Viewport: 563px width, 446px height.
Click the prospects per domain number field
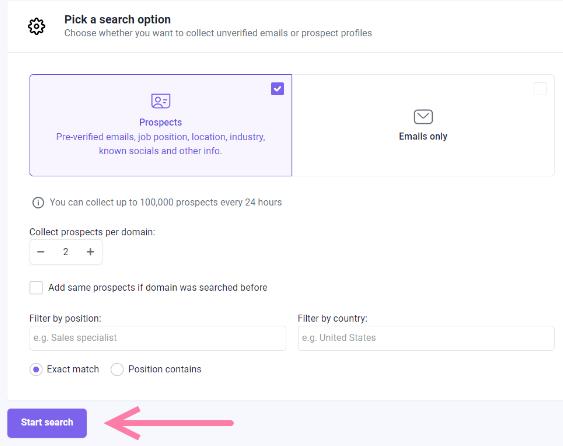point(66,252)
